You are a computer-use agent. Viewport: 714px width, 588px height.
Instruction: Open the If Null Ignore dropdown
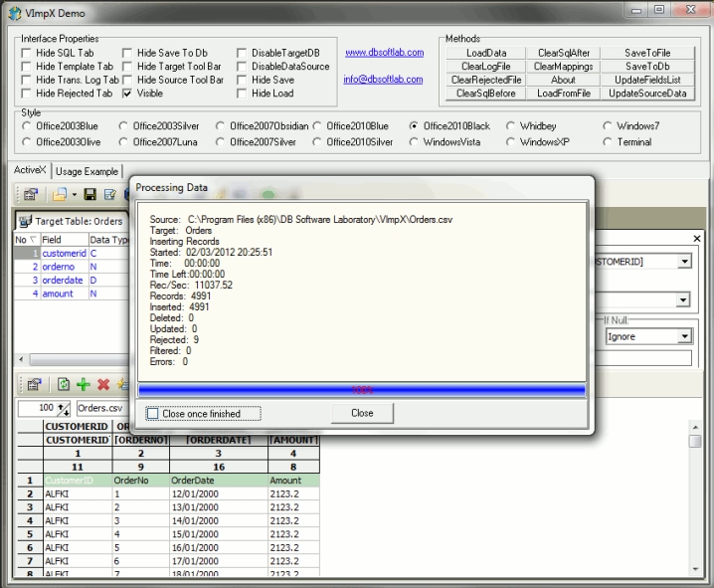[684, 337]
